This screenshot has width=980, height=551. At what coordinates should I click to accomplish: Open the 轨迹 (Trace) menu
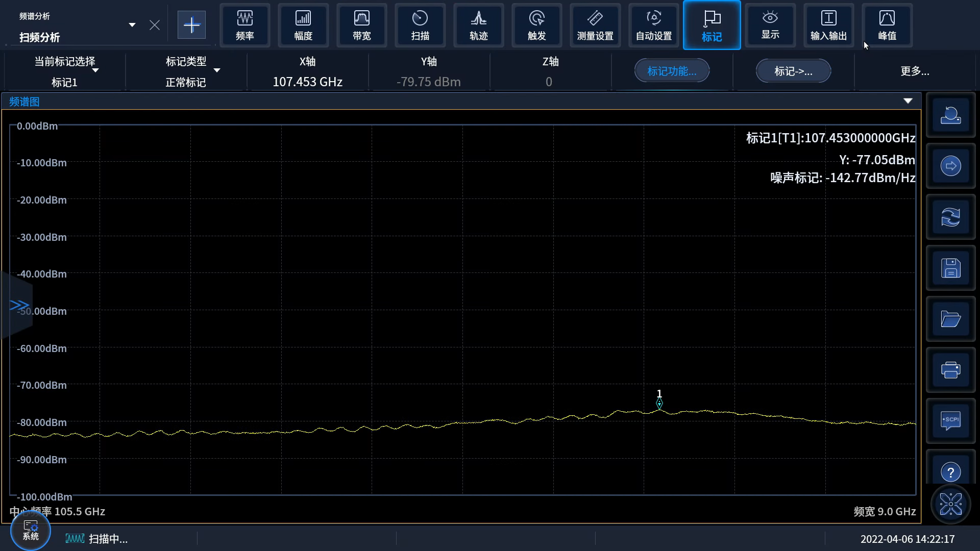478,25
